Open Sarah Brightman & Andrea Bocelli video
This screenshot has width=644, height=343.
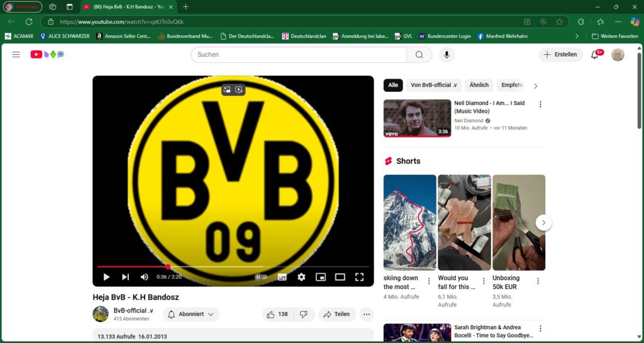coord(418,333)
